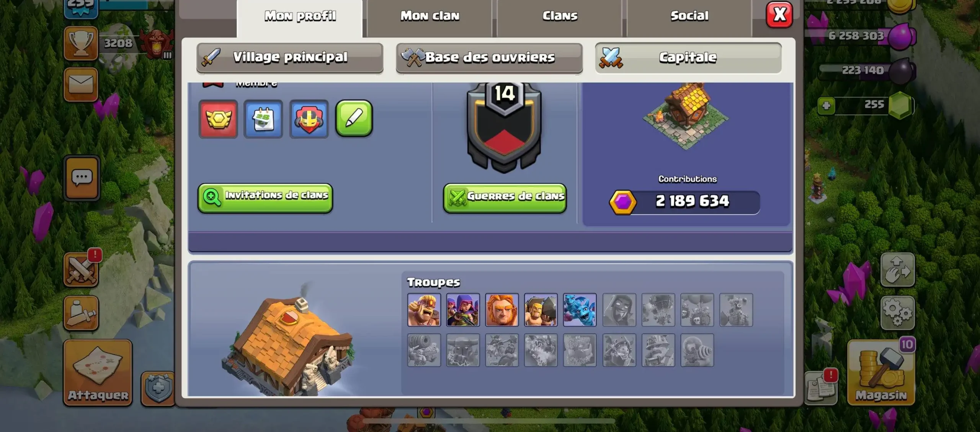Image resolution: width=980 pixels, height=432 pixels.
Task: Open the layout hand-move icon
Action: point(897,269)
